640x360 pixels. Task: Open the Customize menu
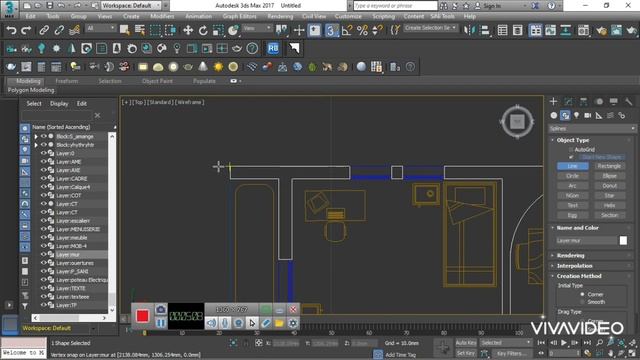348,16
